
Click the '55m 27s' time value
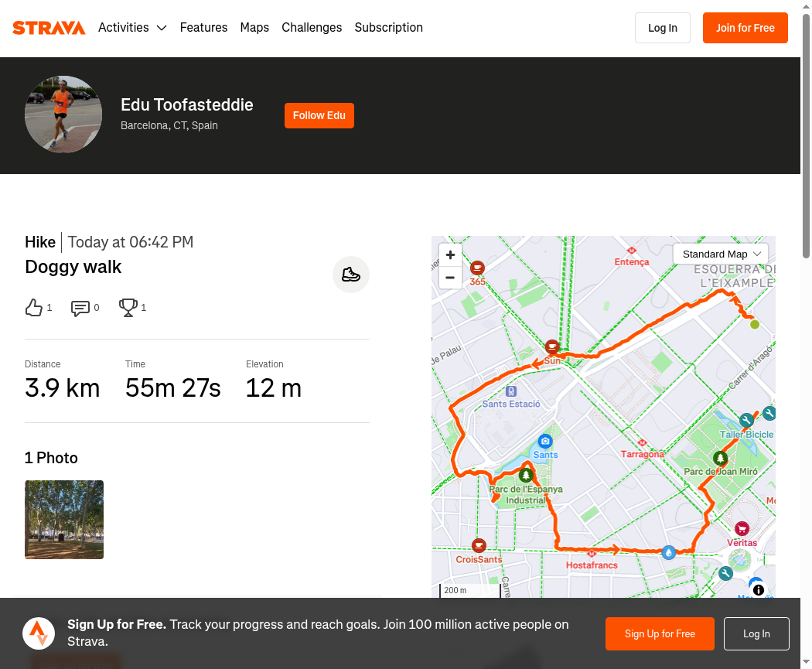173,388
